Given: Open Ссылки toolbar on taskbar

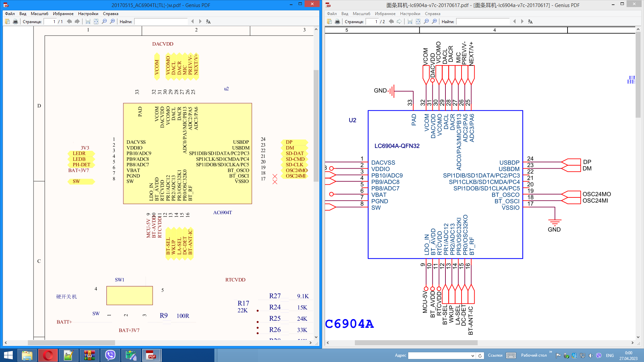Looking at the screenshot, I should click(495, 355).
